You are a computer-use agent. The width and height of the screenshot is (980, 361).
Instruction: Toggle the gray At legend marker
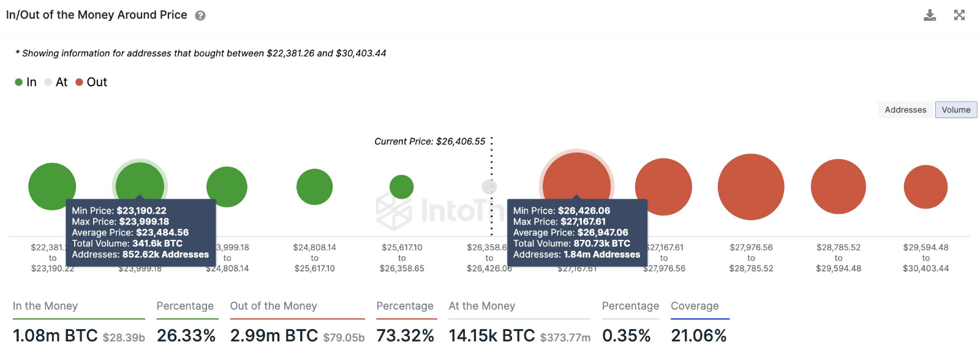48,81
